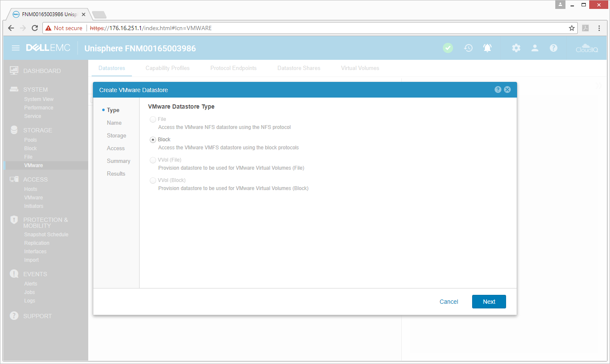The height and width of the screenshot is (364, 610).
Task: Switch to the Datastore Shares tab
Action: click(299, 68)
